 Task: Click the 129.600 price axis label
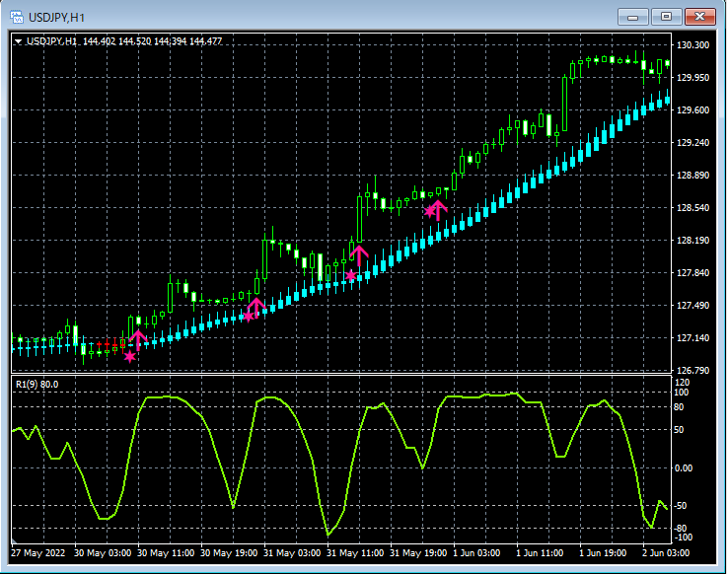coord(692,110)
